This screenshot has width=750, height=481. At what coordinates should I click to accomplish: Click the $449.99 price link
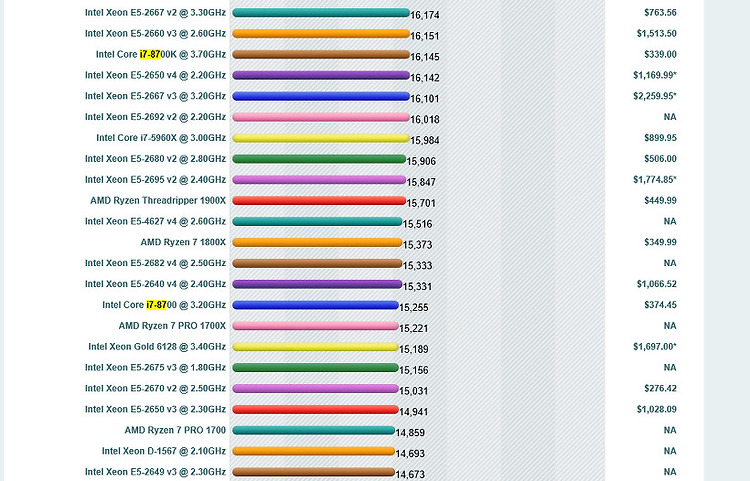[x=660, y=200]
